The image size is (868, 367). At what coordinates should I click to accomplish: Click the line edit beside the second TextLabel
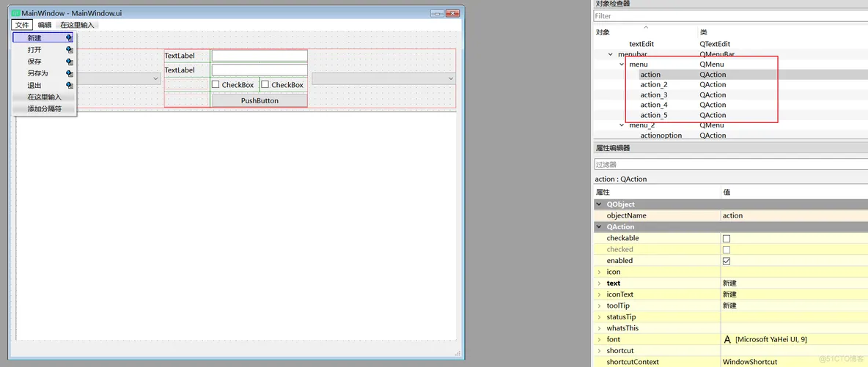(260, 70)
